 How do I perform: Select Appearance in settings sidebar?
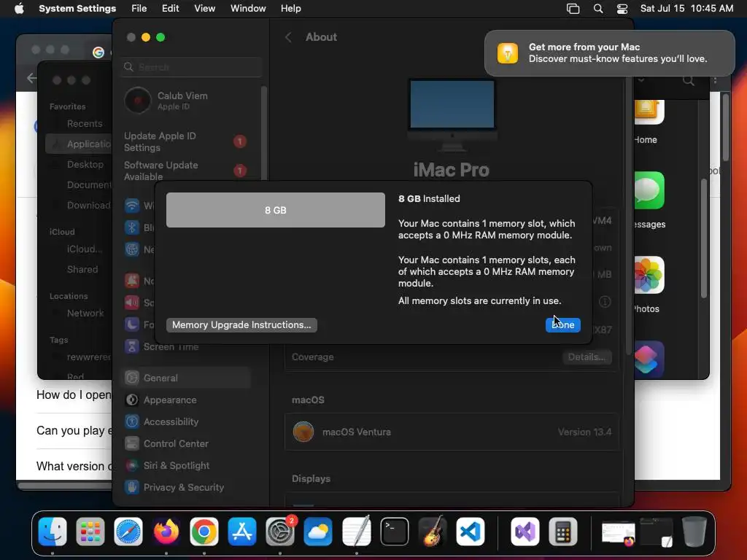186,400
